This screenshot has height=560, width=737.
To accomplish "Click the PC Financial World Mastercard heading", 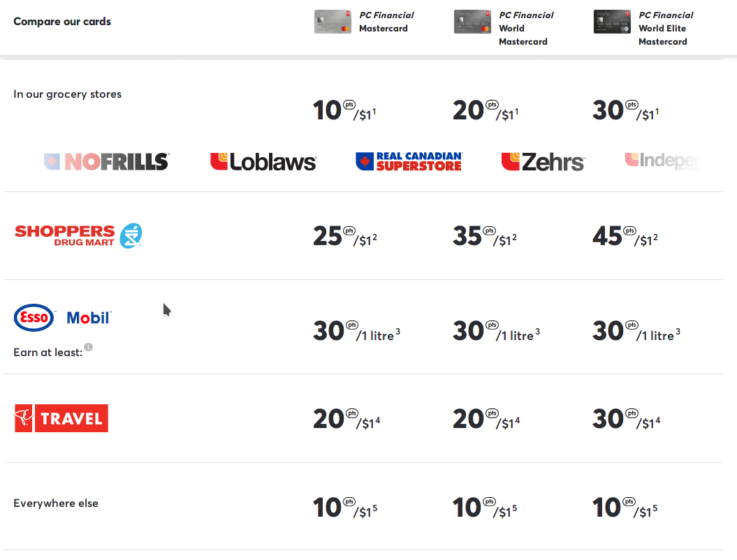I will [525, 28].
